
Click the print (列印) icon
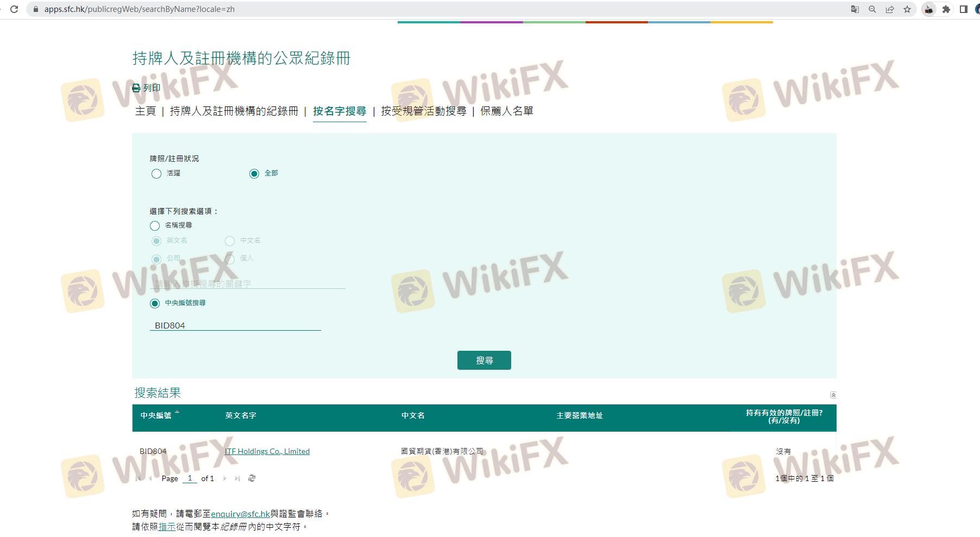[x=136, y=88]
